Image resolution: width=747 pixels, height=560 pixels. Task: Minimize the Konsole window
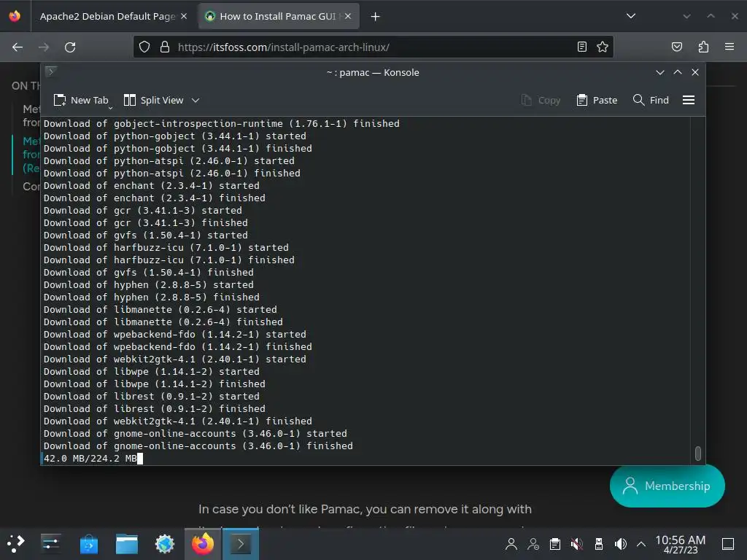(659, 72)
